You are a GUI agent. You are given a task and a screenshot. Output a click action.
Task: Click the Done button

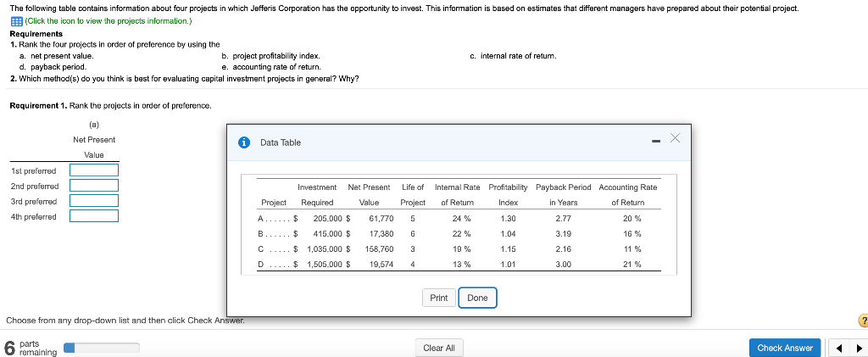pos(478,298)
